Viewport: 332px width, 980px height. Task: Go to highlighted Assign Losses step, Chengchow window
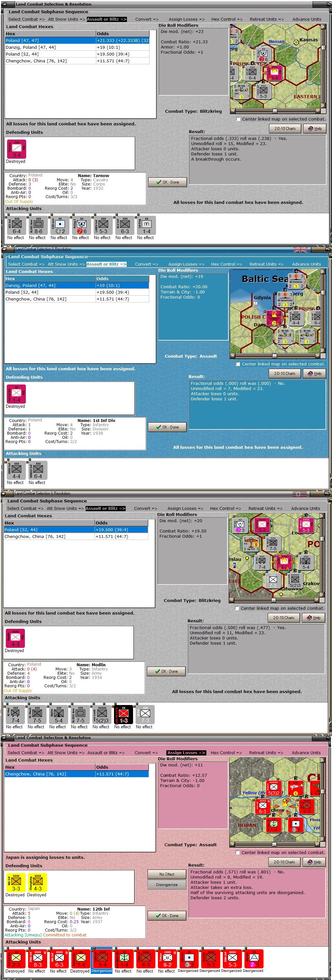[x=186, y=753]
